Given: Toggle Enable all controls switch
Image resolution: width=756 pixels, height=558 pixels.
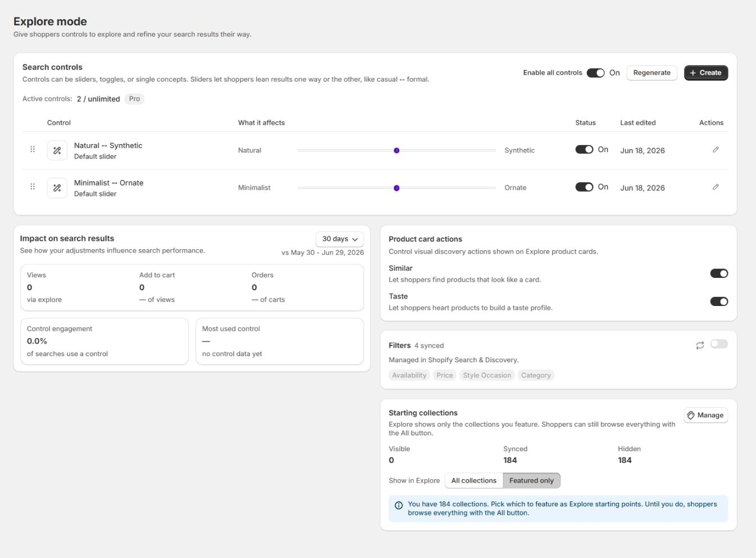Looking at the screenshot, I should click(x=595, y=73).
